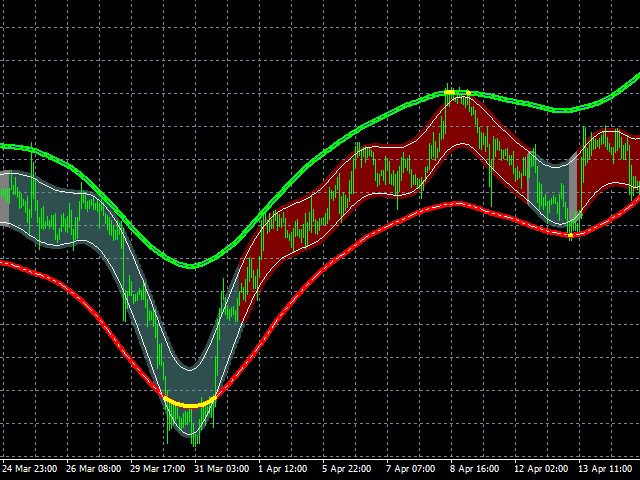Select the 29 Mar 17:00 axis label
Screen dimensions: 640x480
158,468
